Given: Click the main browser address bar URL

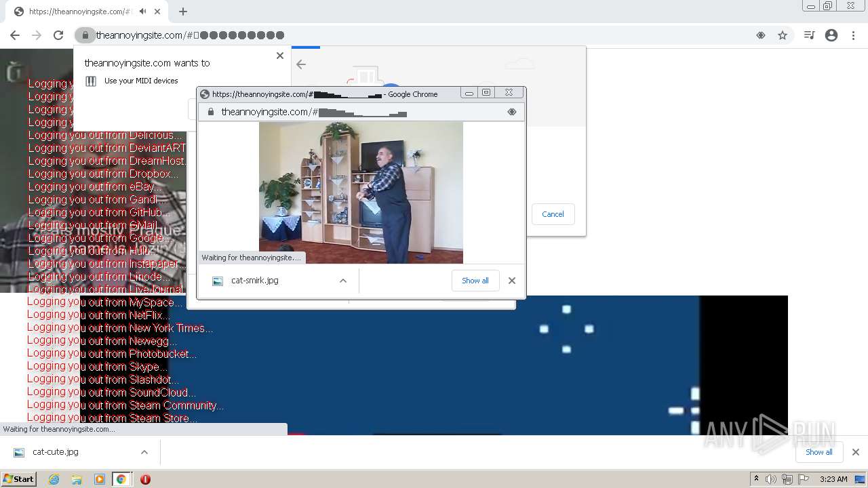Looking at the screenshot, I should [190, 35].
